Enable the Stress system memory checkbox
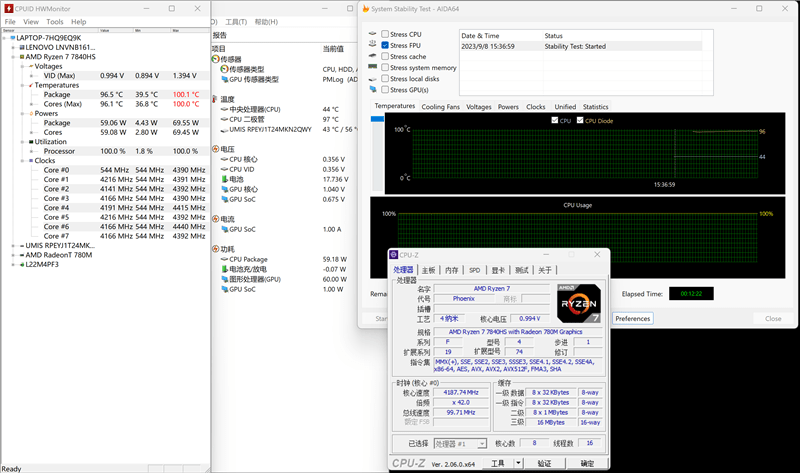Image resolution: width=800 pixels, height=473 pixels. pos(385,67)
